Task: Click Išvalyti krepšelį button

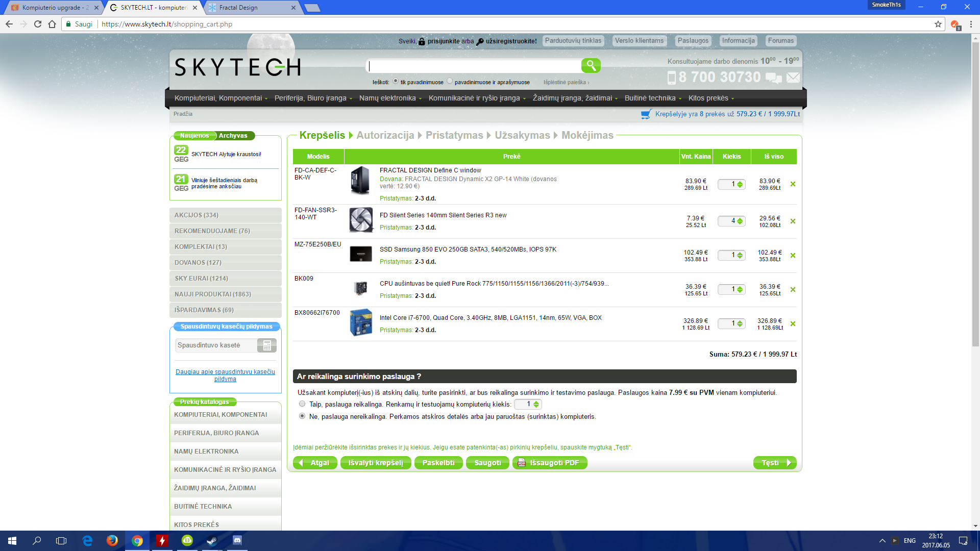Action: click(376, 463)
